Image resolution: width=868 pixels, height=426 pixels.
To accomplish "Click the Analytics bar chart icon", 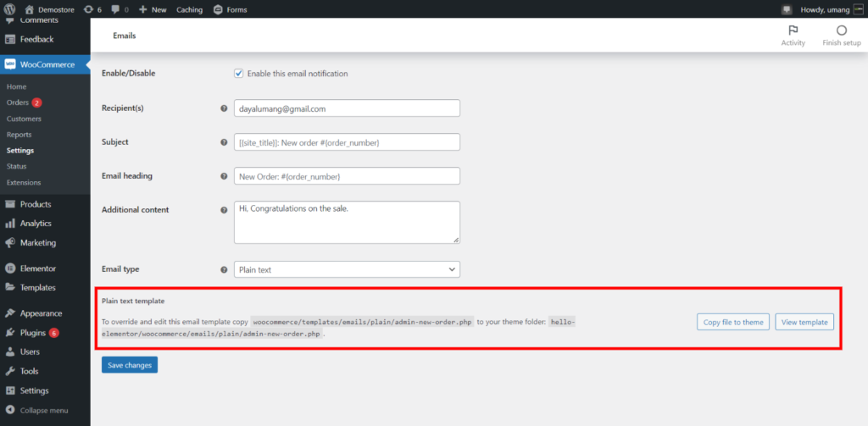I will tap(10, 224).
